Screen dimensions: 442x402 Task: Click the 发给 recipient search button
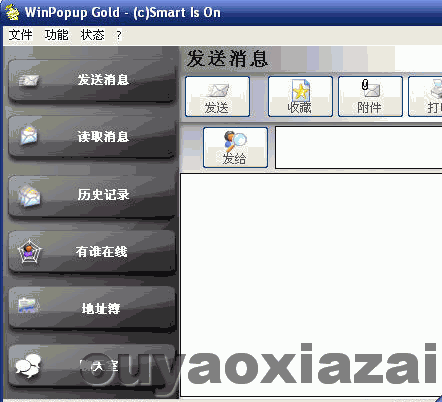[x=235, y=147]
